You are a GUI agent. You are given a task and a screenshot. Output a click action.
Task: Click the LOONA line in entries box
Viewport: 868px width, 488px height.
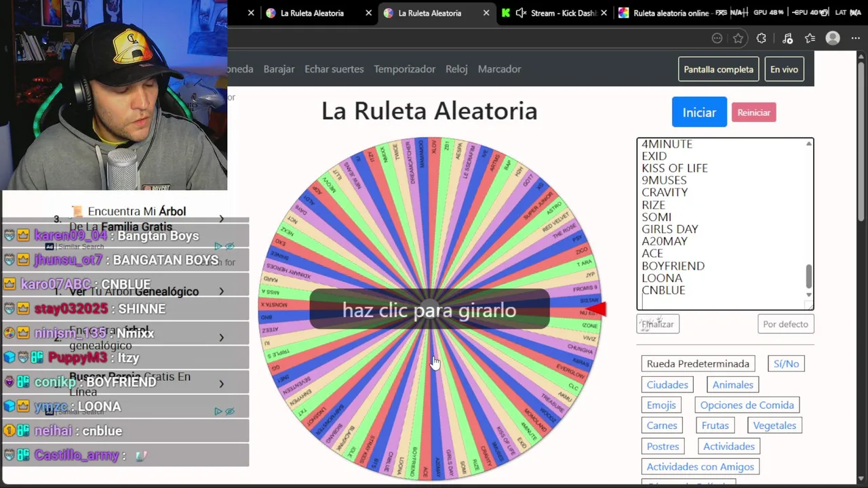pyautogui.click(x=662, y=278)
